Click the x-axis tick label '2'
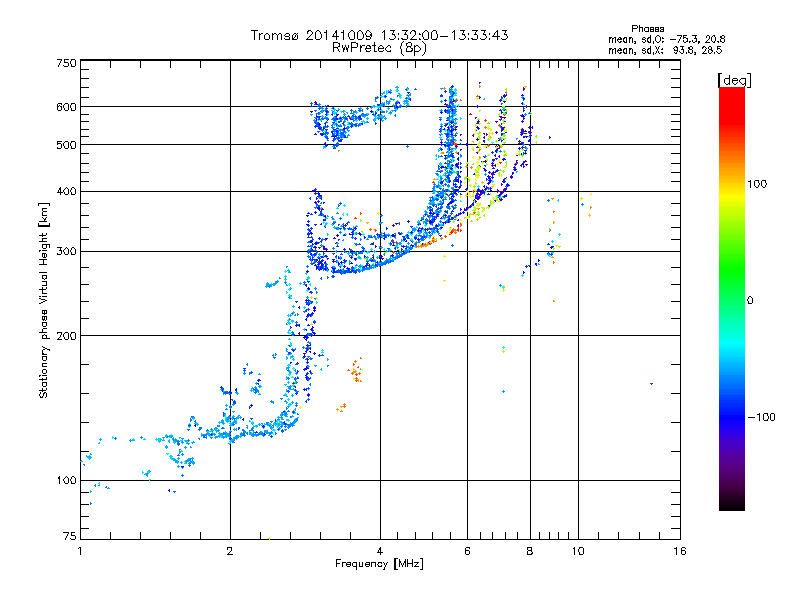 pos(230,551)
